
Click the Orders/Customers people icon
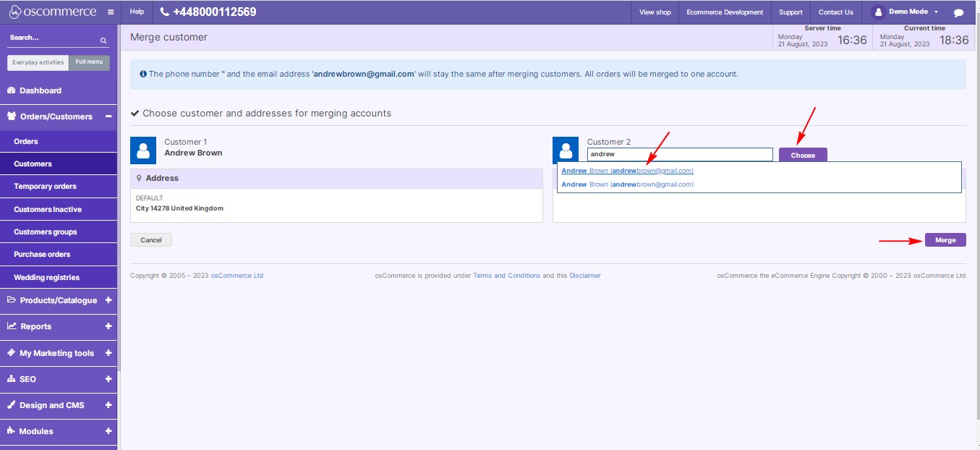point(10,116)
